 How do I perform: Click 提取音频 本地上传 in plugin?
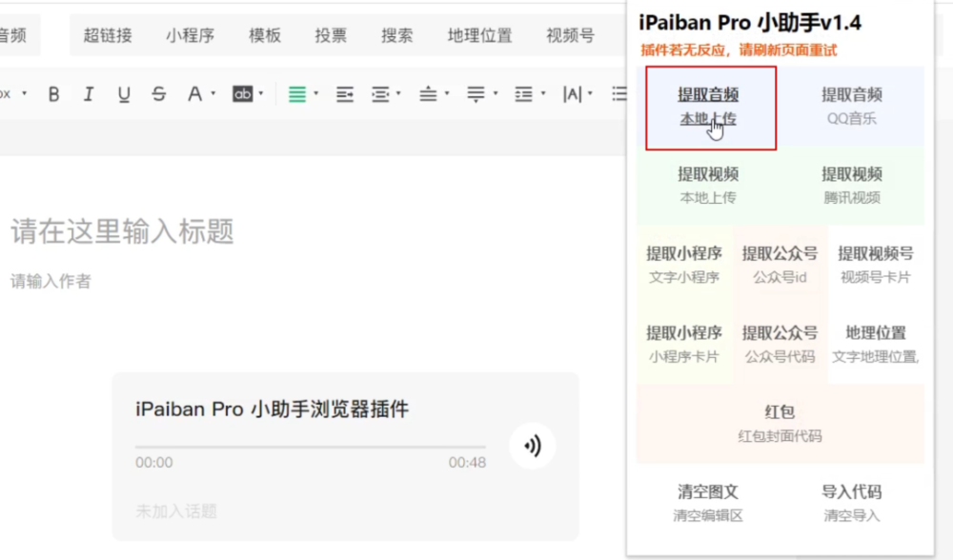pos(708,107)
